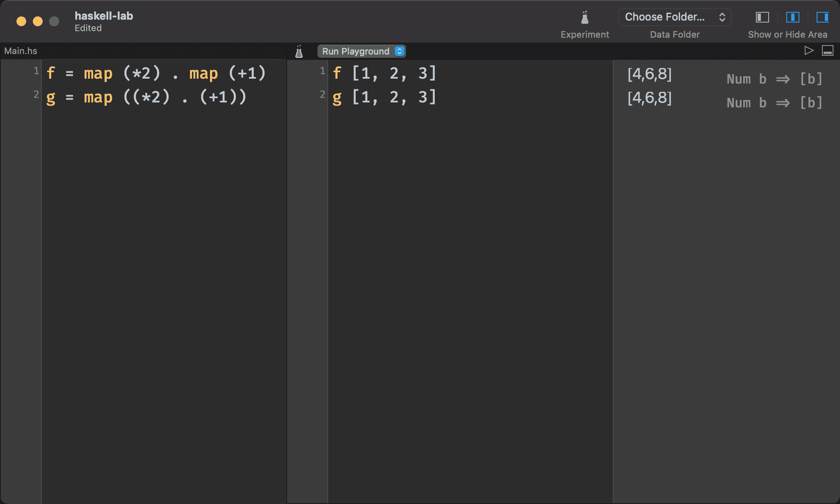This screenshot has width=840, height=504.
Task: Select the Main.hs file tab
Action: (x=21, y=51)
